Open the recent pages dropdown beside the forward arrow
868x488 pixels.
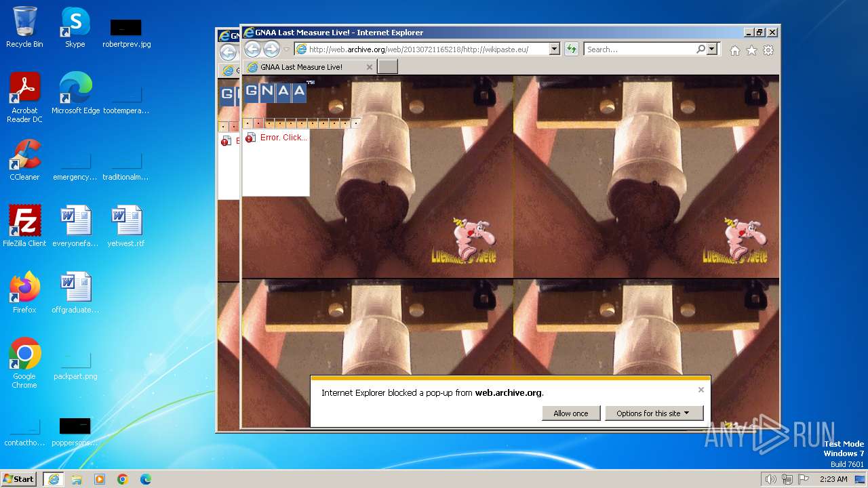pyautogui.click(x=287, y=49)
